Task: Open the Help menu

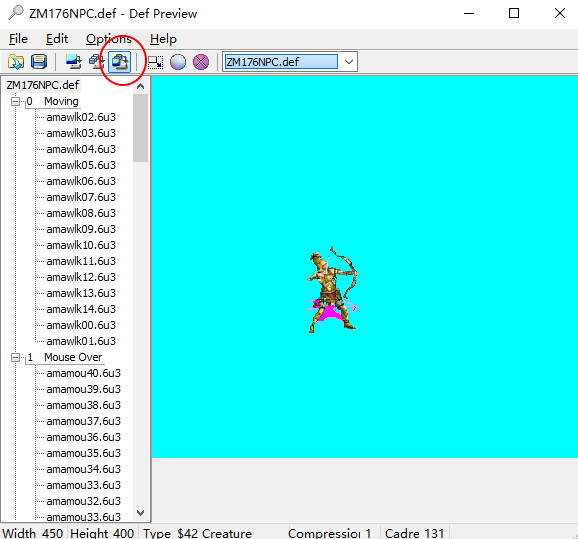Action: tap(163, 39)
